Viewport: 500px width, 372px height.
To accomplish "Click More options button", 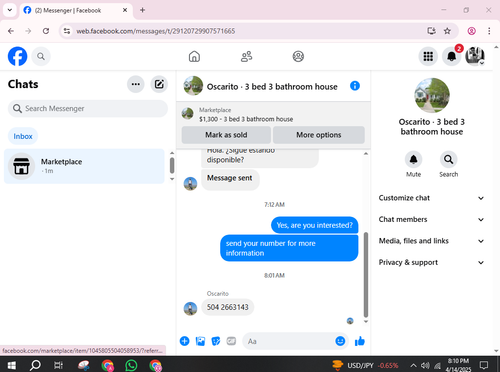I will (319, 135).
